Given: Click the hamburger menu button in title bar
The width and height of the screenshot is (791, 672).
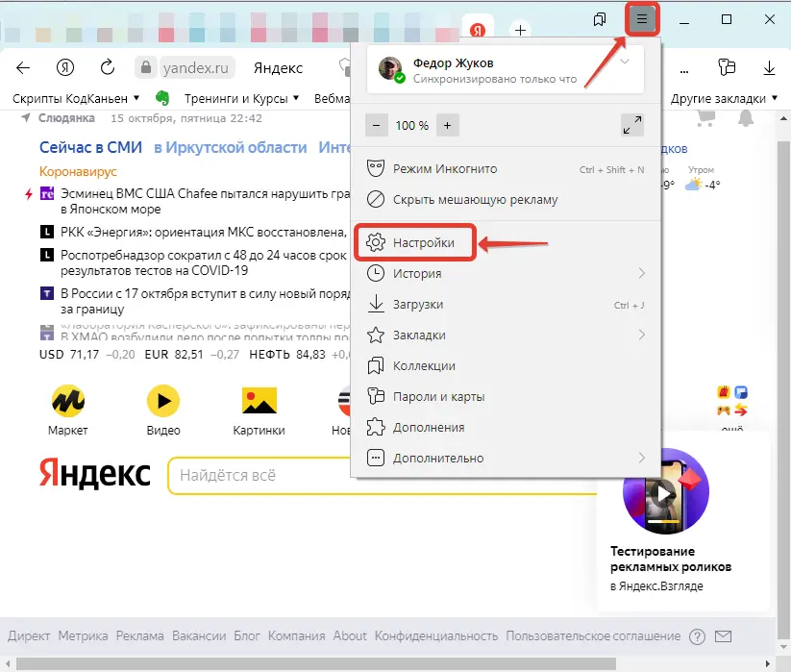Looking at the screenshot, I should (x=642, y=19).
